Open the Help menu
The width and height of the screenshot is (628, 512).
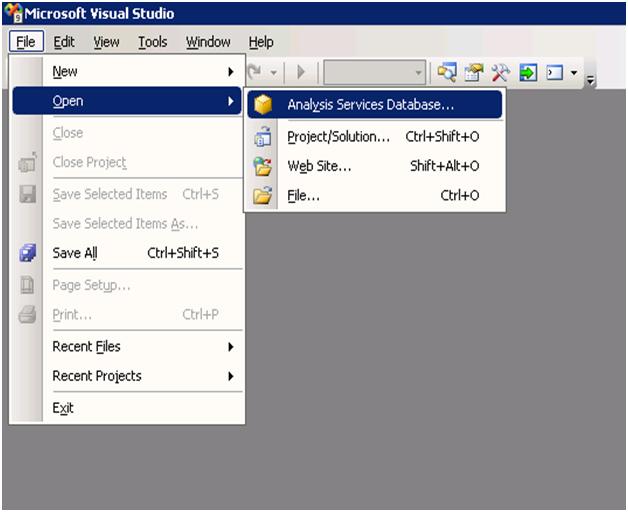click(261, 42)
